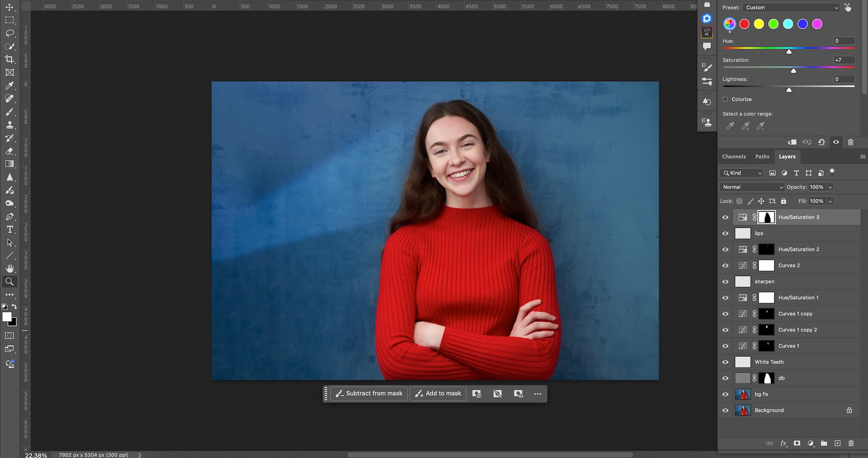Image resolution: width=868 pixels, height=458 pixels.
Task: Click Add to mask button
Action: pos(438,394)
